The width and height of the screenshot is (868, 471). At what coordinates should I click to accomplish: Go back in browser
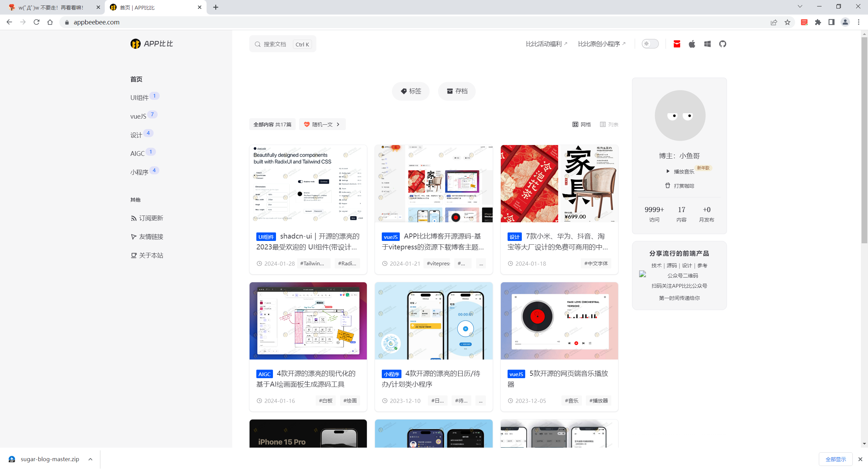(x=9, y=22)
